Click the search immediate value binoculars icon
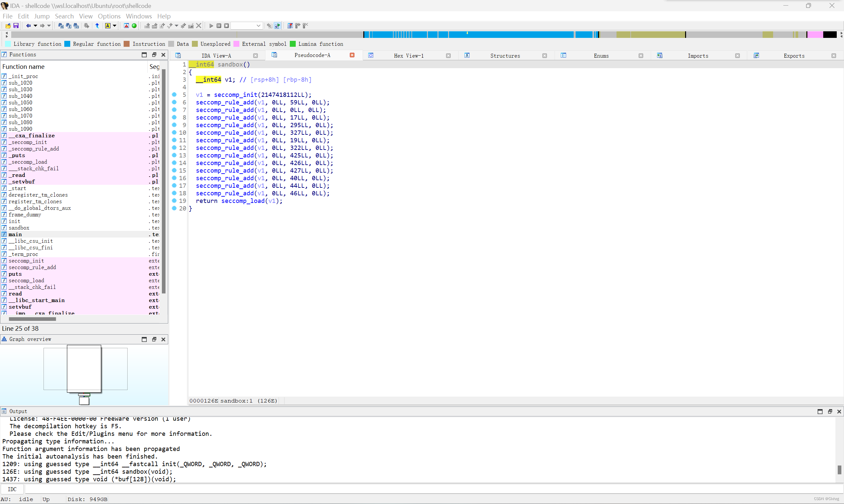 pyautogui.click(x=61, y=26)
